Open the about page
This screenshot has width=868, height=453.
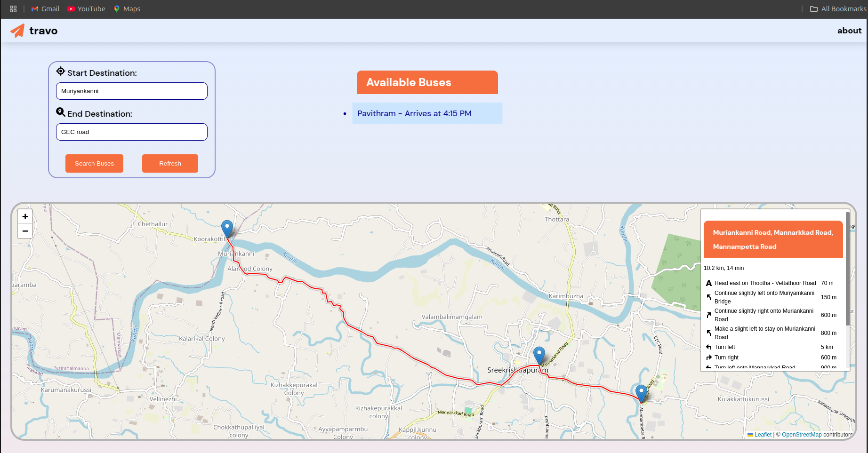(849, 31)
